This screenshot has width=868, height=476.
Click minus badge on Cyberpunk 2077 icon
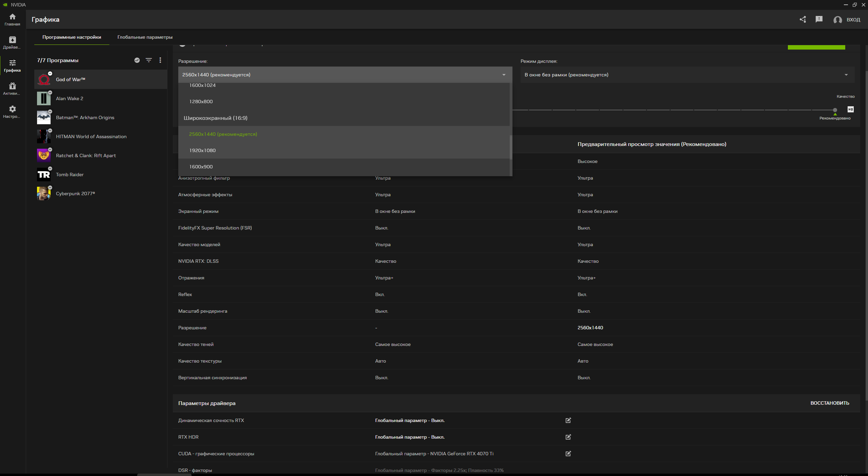50,187
